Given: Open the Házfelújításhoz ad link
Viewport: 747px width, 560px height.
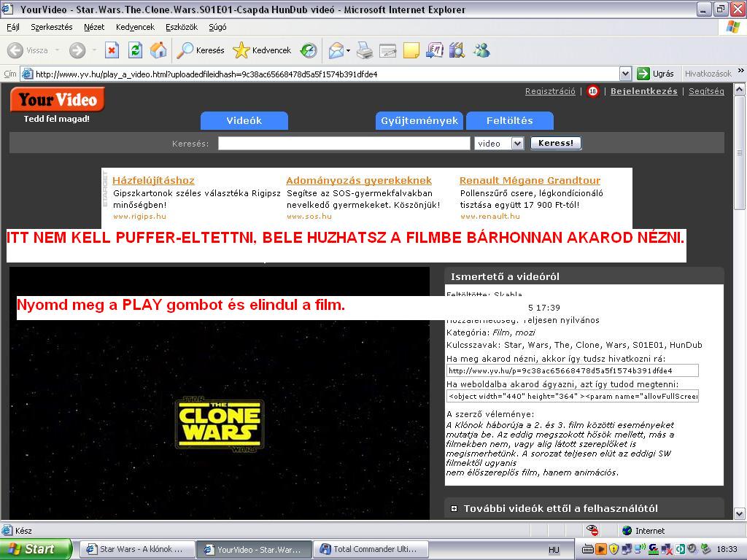Looking at the screenshot, I should [x=153, y=181].
